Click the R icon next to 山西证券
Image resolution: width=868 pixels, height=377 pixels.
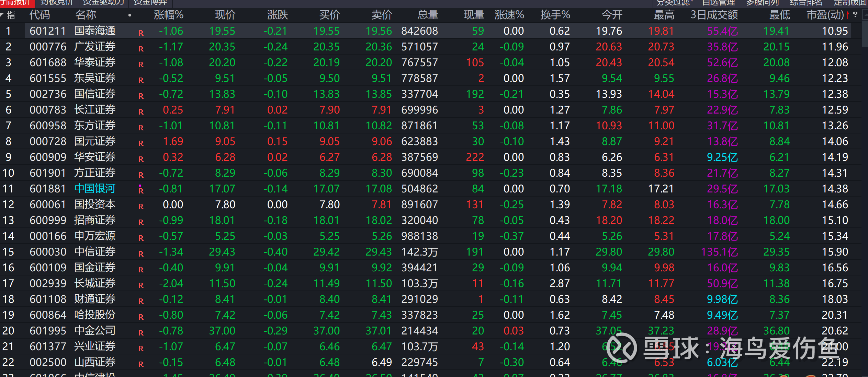[x=141, y=364]
